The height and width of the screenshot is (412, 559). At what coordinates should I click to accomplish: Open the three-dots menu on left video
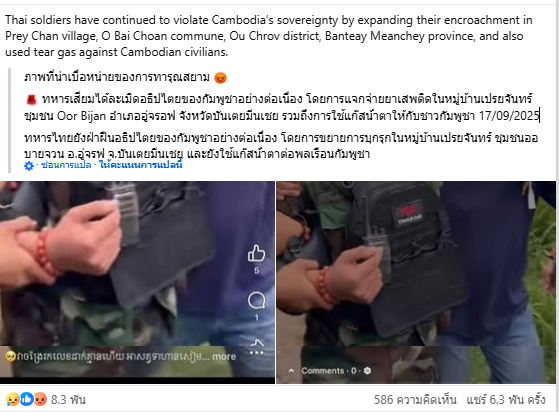(x=256, y=353)
